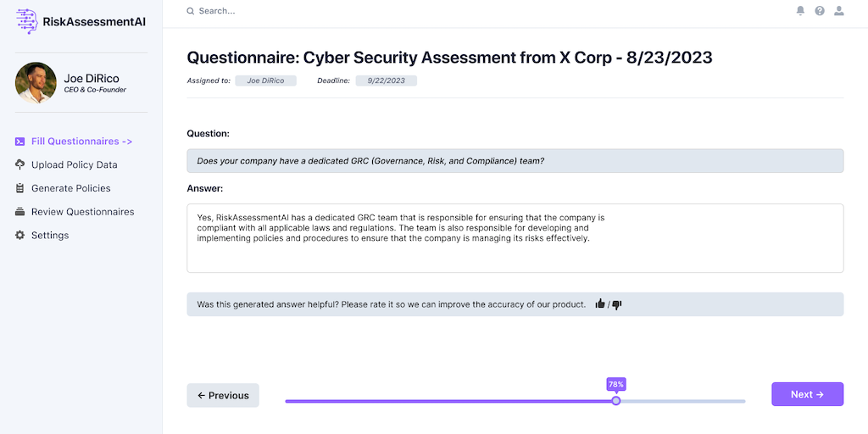Click the help question mark icon
Image resolution: width=868 pixels, height=434 pixels.
pyautogui.click(x=820, y=11)
